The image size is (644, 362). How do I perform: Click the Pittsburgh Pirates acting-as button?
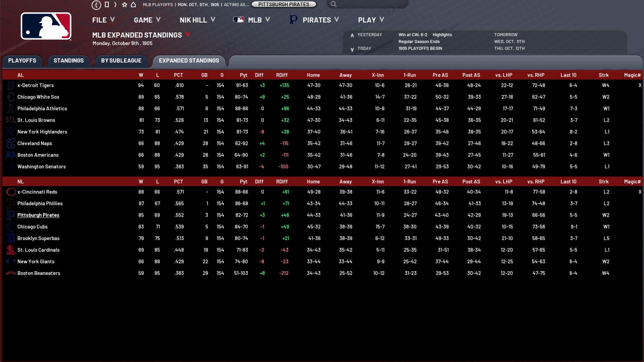pos(284,4)
